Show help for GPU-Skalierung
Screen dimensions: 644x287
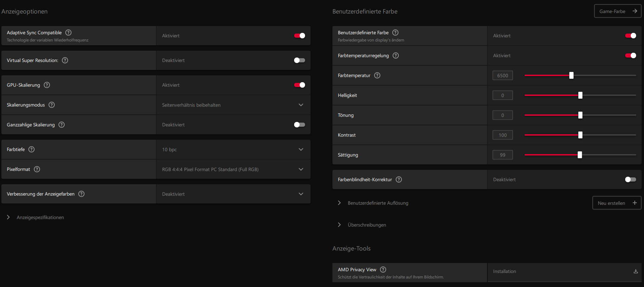[47, 85]
